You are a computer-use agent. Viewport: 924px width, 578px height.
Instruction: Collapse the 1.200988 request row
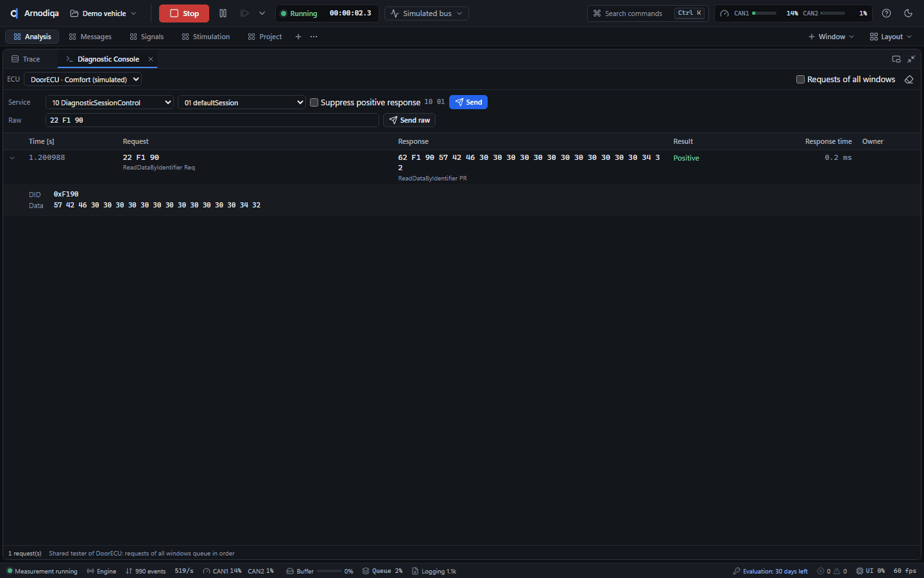[12, 158]
